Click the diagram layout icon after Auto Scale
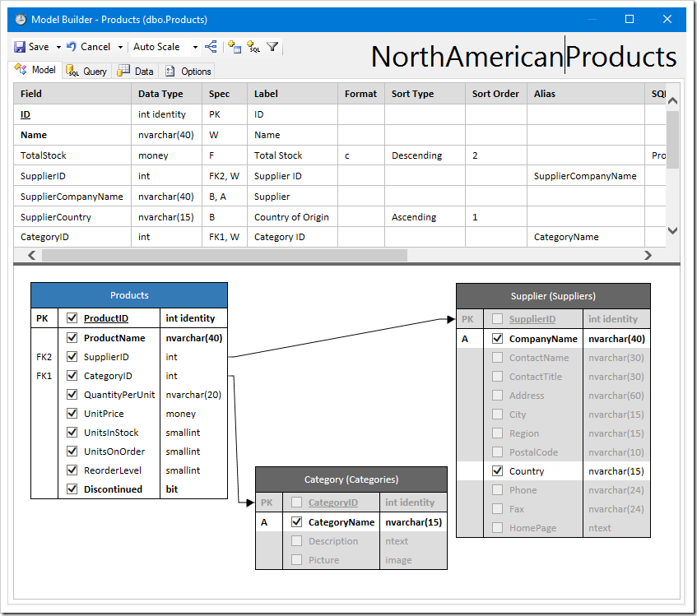The image size is (697, 616). (211, 46)
